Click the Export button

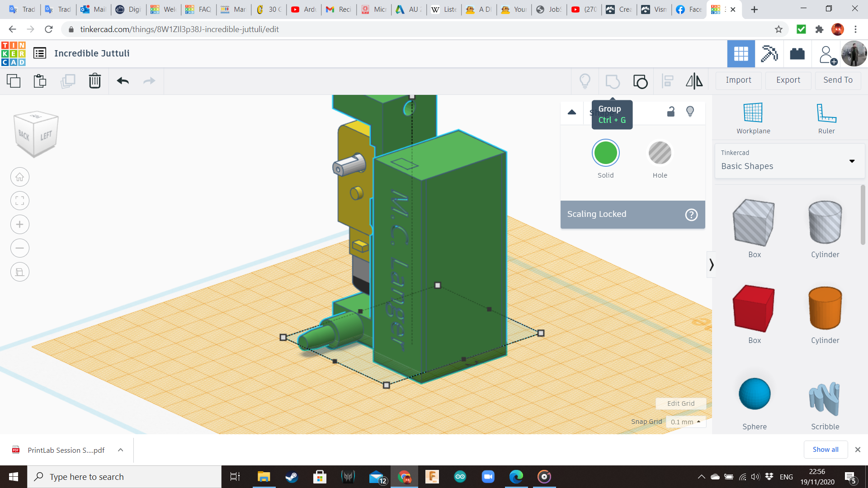tap(788, 80)
